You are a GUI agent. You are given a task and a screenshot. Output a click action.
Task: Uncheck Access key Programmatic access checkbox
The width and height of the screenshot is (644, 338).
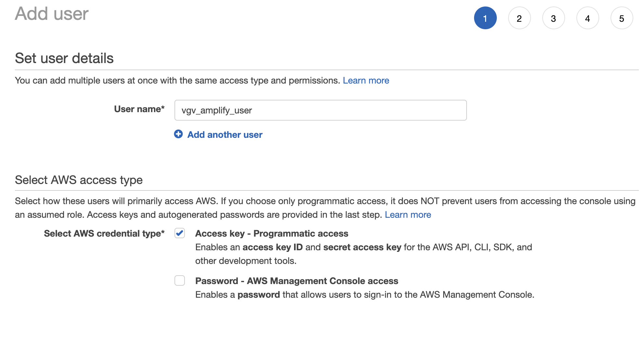180,233
